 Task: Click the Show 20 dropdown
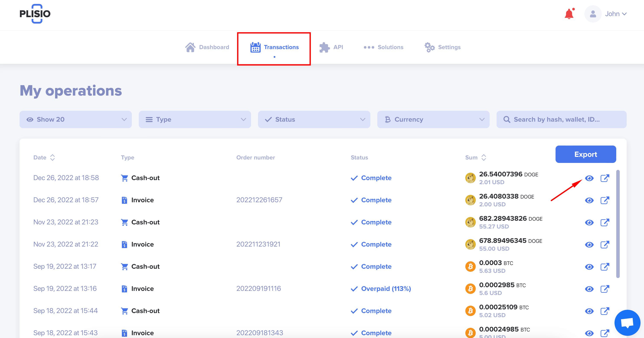(x=76, y=119)
